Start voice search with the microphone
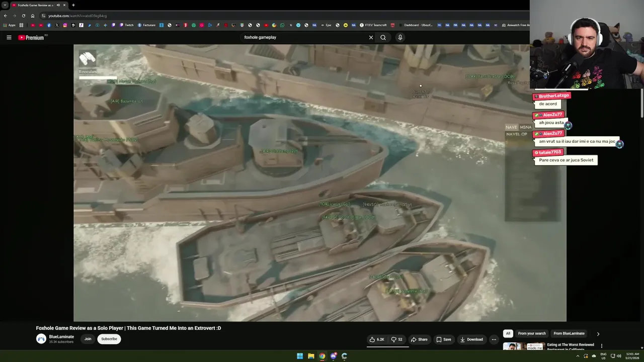The width and height of the screenshot is (644, 362). 400,37
